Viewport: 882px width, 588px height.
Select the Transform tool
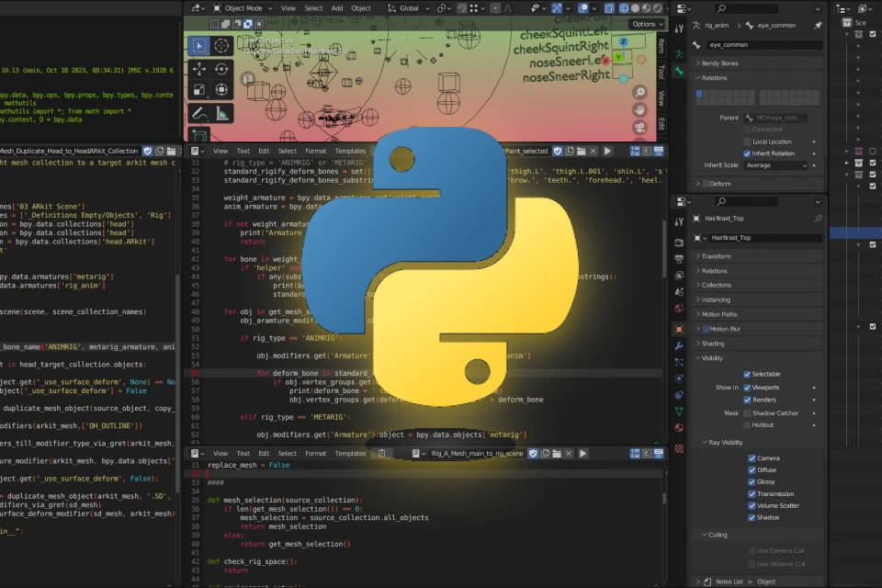pyautogui.click(x=221, y=90)
